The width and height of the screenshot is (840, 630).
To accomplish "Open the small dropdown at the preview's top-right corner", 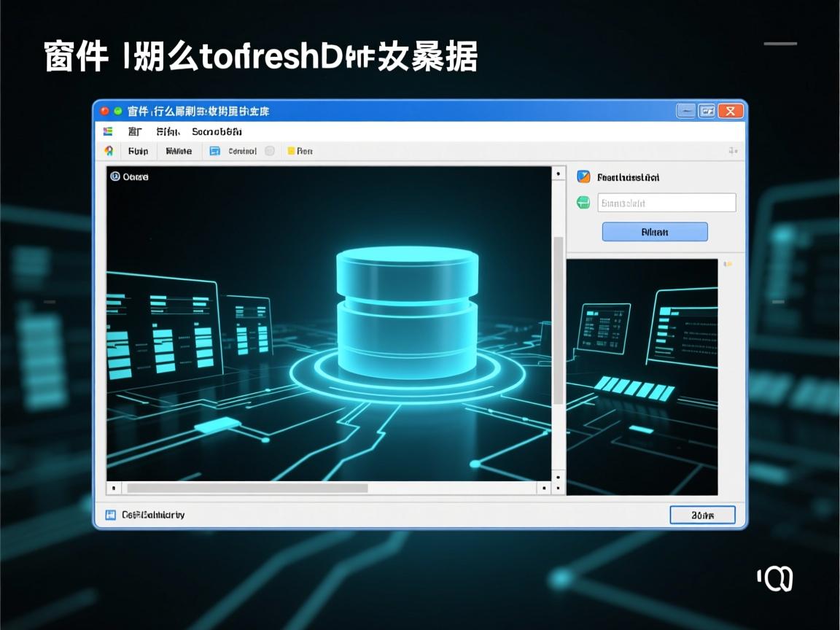I will click(x=728, y=264).
